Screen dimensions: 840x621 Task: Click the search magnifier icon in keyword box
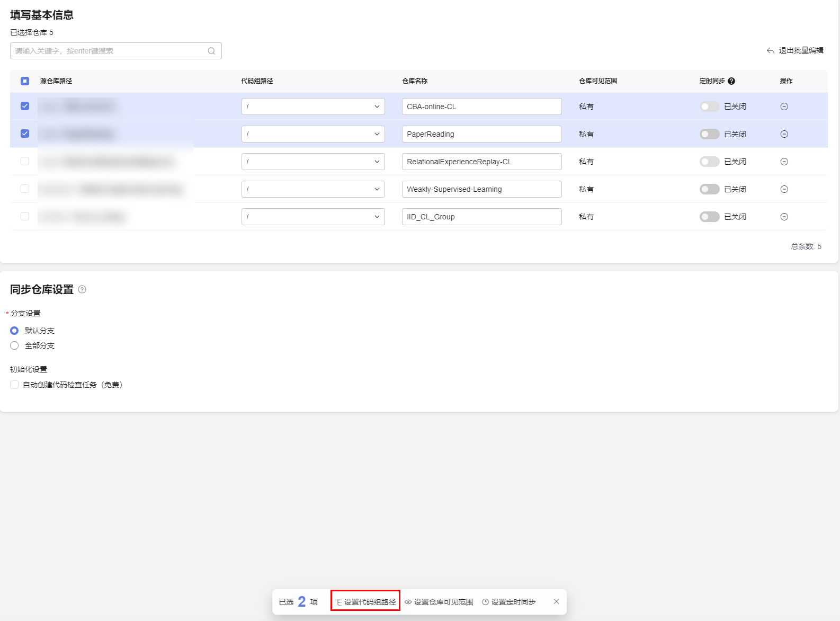(x=211, y=51)
